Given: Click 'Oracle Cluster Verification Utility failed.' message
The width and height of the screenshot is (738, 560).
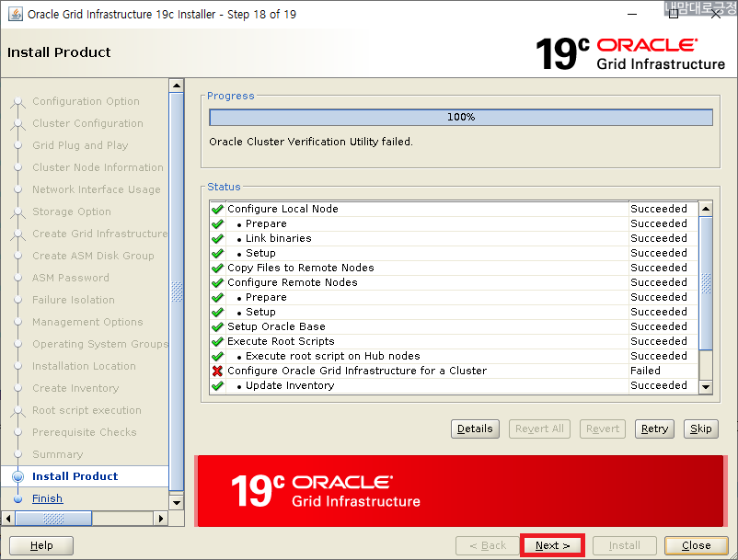Looking at the screenshot, I should pos(311,142).
